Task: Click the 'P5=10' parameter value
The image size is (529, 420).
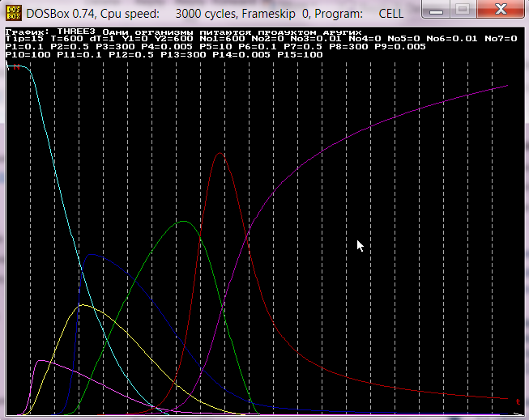Action: pos(216,47)
